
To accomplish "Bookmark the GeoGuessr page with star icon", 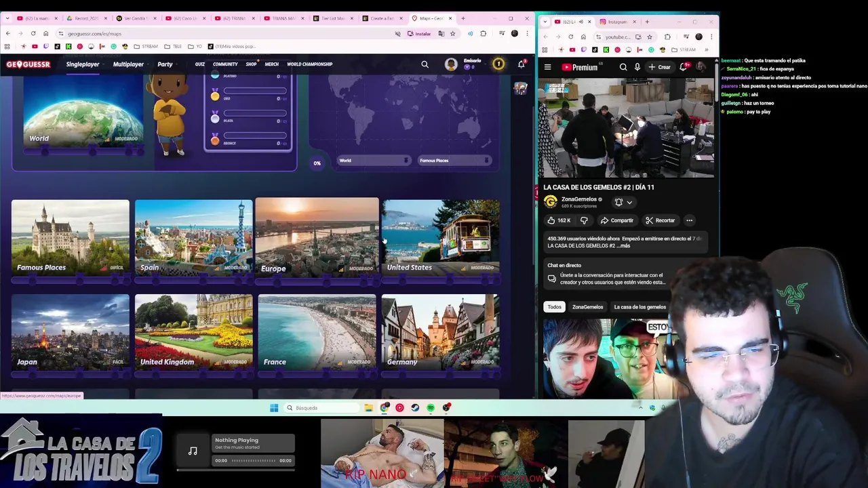I will tap(452, 33).
